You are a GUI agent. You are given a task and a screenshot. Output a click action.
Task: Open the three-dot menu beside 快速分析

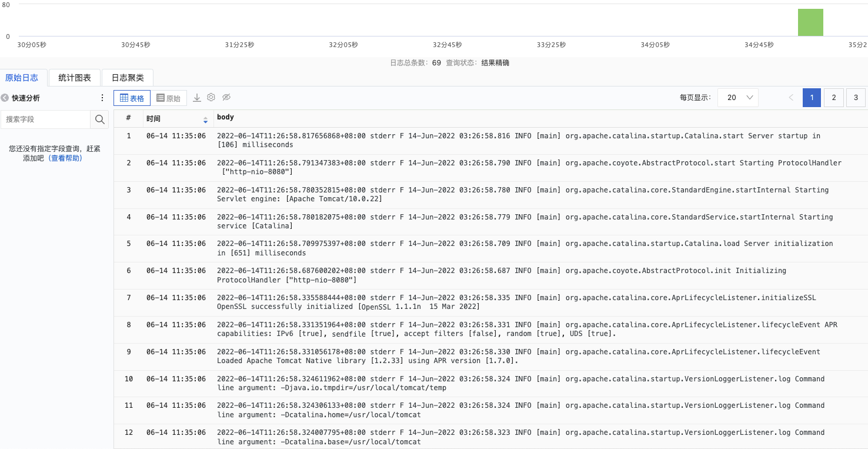(102, 98)
